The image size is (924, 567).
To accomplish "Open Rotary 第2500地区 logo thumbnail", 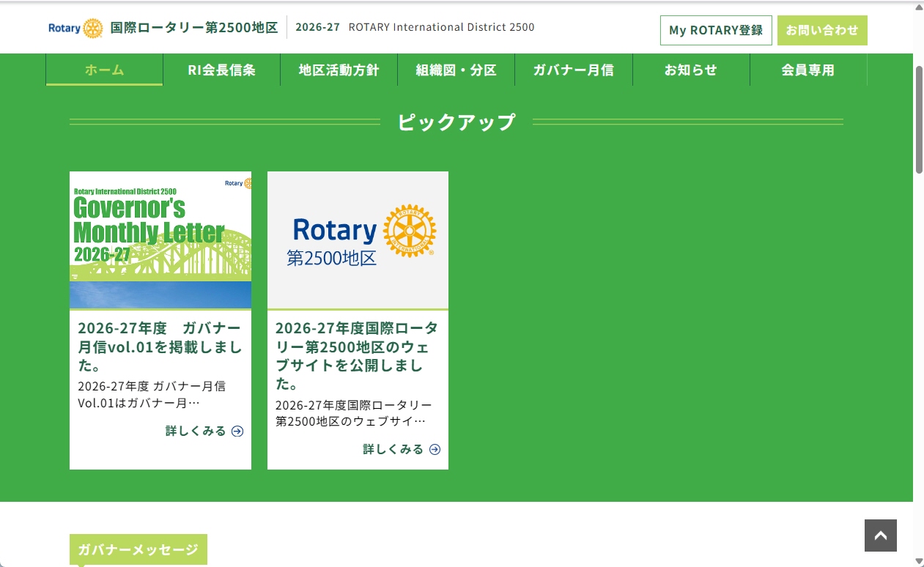I will pos(358,240).
